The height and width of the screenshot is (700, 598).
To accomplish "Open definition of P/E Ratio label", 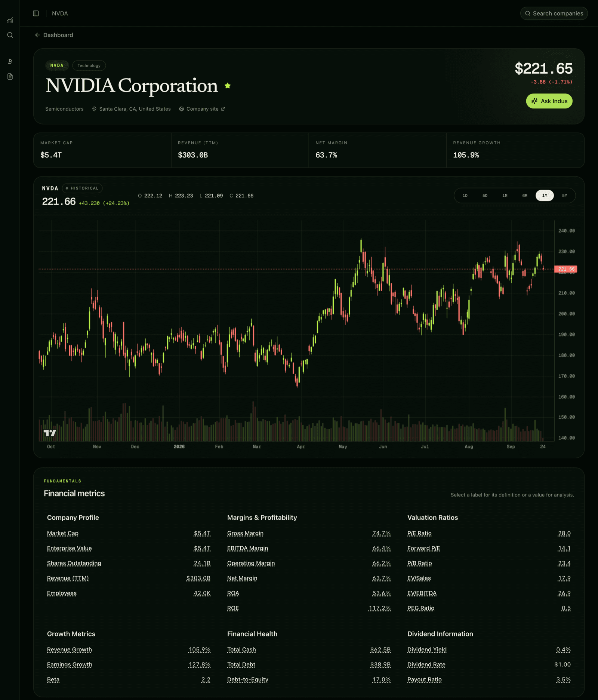I will (x=419, y=534).
